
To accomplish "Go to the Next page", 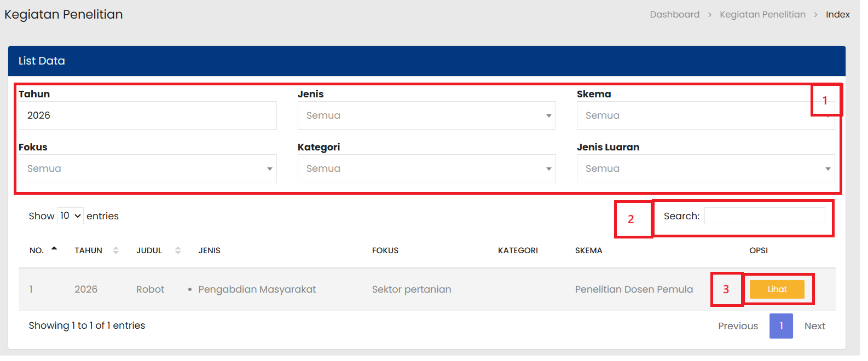I will pyautogui.click(x=814, y=326).
